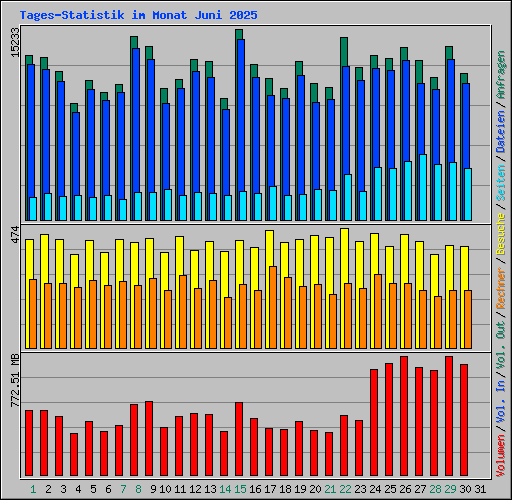Click green day label 14
Image resolution: width=512 pixels, height=500 pixels.
click(x=225, y=489)
